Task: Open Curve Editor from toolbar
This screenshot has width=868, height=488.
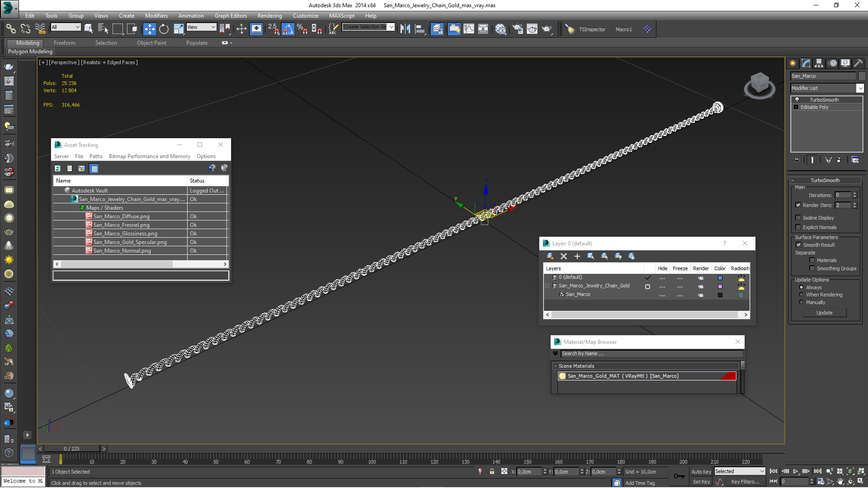Action: 469,29
